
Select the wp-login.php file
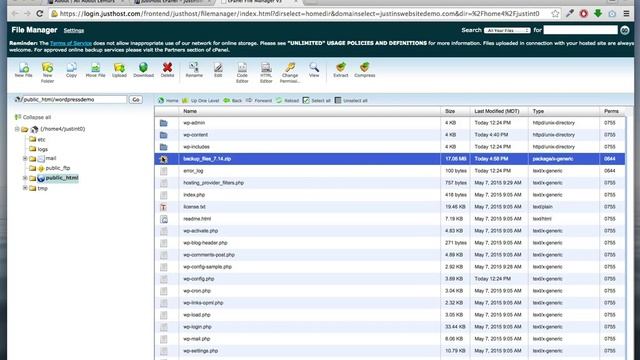[390, 327]
